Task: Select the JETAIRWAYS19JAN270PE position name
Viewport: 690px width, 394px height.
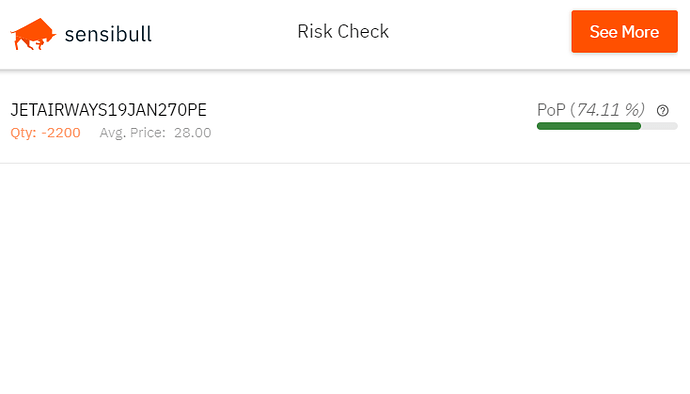Action: [109, 110]
